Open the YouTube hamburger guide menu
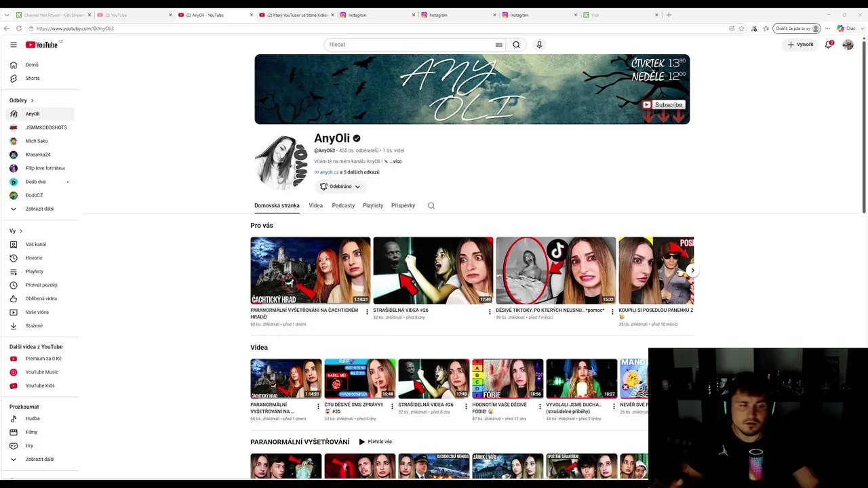868x488 pixels. pyautogui.click(x=14, y=45)
